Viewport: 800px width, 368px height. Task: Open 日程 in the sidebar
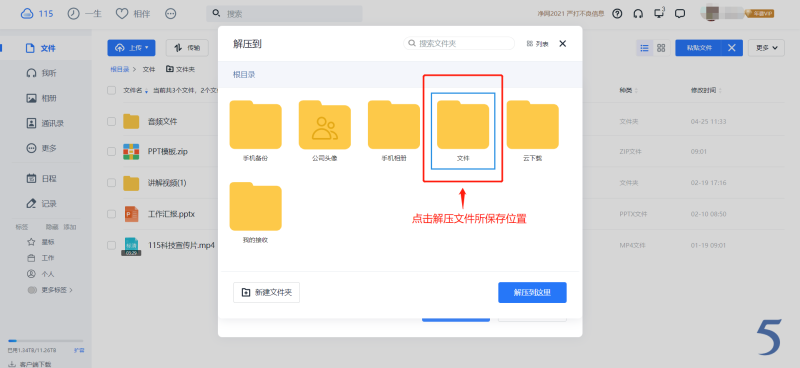[x=41, y=179]
